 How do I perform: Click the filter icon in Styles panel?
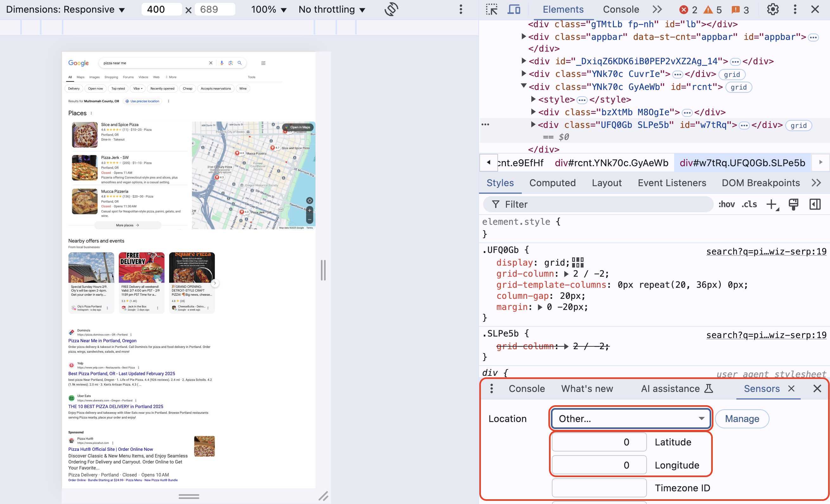tap(495, 204)
